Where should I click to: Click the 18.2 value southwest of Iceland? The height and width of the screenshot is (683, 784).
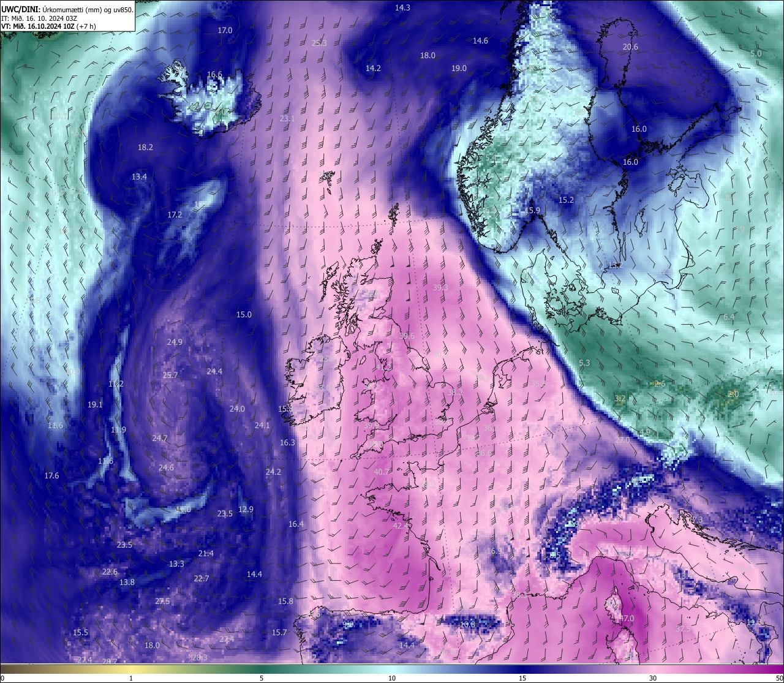pyautogui.click(x=145, y=147)
